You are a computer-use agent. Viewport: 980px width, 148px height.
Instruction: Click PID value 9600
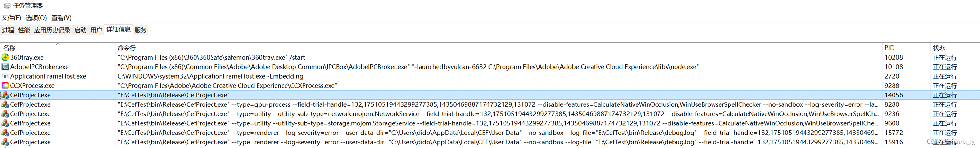892,123
